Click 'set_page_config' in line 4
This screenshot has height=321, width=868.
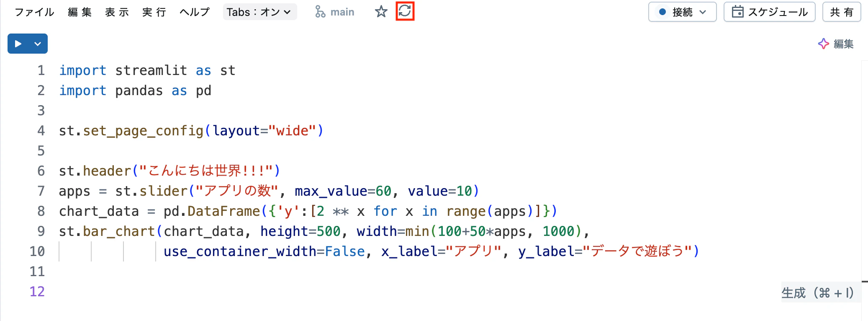(143, 131)
